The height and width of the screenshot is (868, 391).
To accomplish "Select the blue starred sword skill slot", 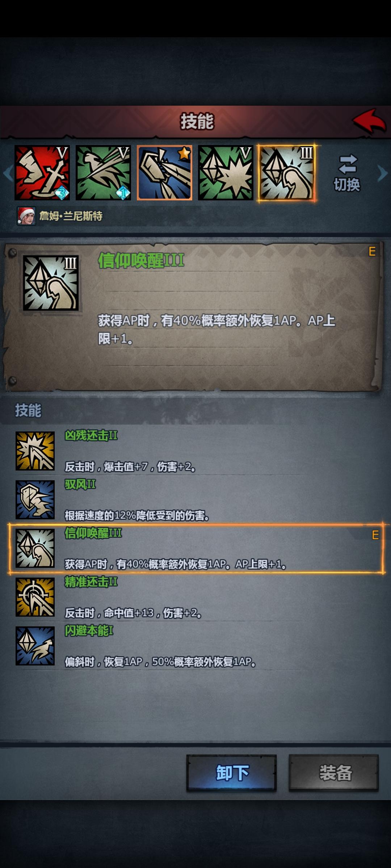I will pos(165,173).
